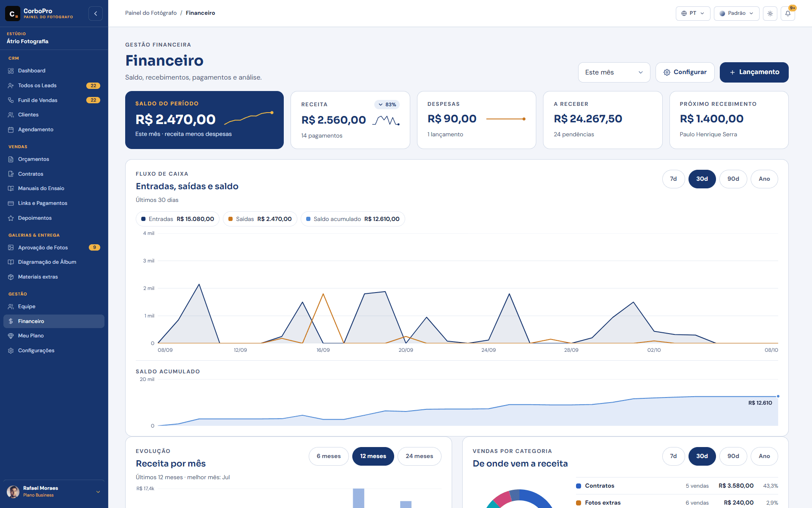812x508 pixels.
Task: Open Equipe page
Action: [x=54, y=306]
